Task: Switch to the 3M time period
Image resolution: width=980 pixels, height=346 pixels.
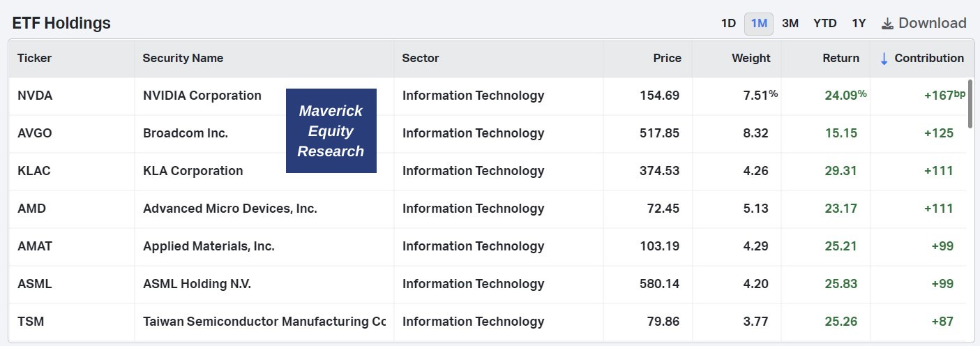Action: tap(790, 23)
